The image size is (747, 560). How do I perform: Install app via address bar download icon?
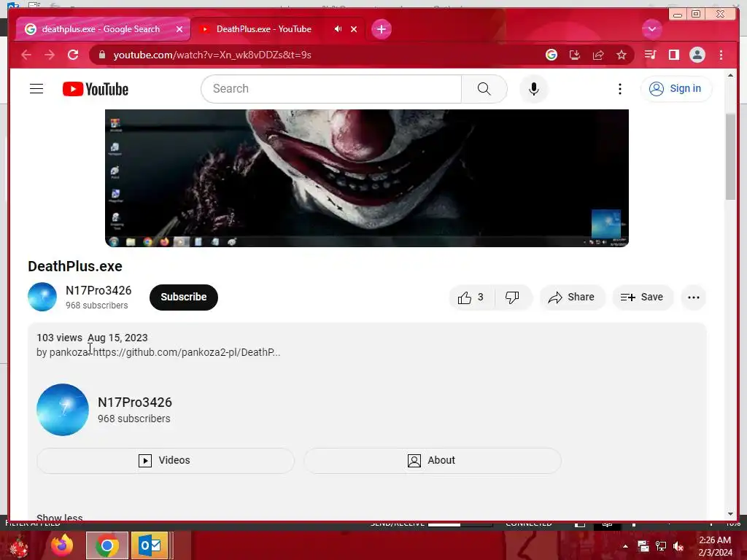pyautogui.click(x=575, y=55)
